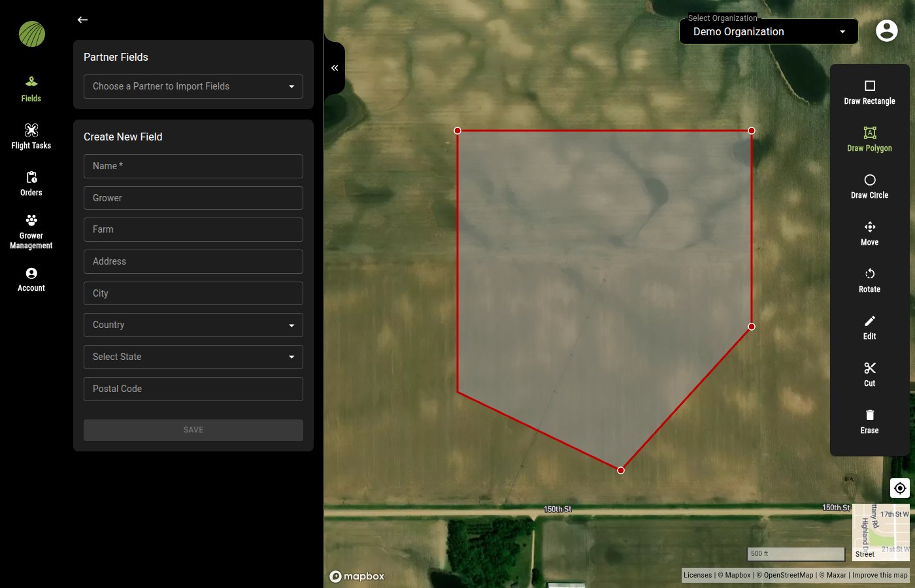Screen dimensions: 915x588
Task: Click the mapbox logo
Action: tap(357, 576)
